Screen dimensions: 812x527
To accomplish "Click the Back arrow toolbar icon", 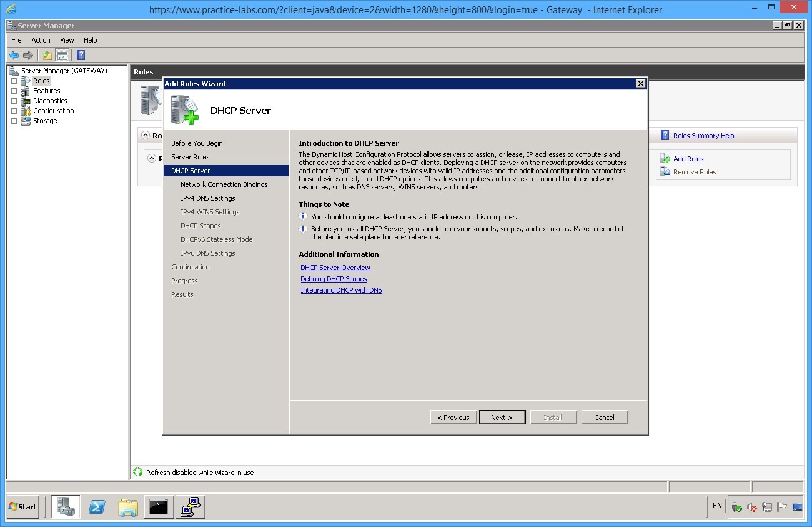I will pyautogui.click(x=14, y=55).
